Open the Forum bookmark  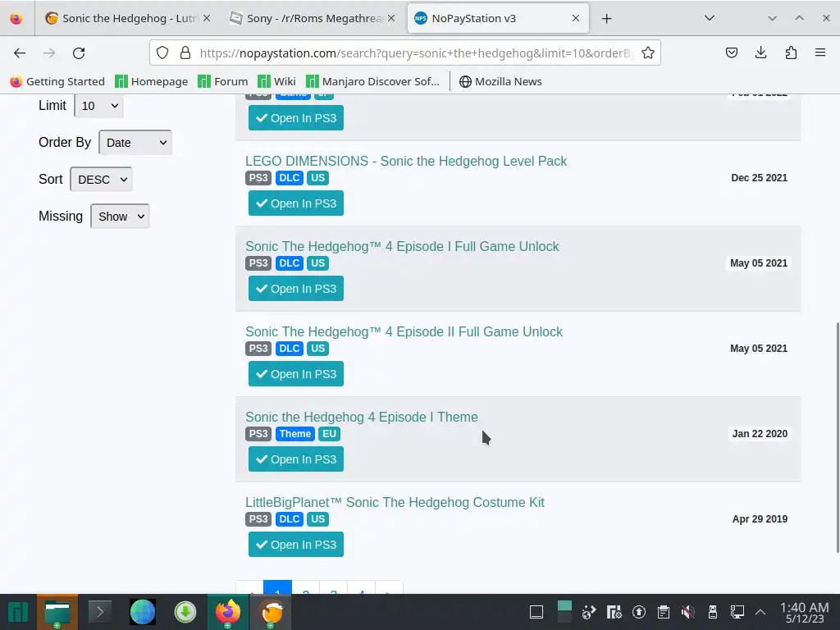pos(223,81)
